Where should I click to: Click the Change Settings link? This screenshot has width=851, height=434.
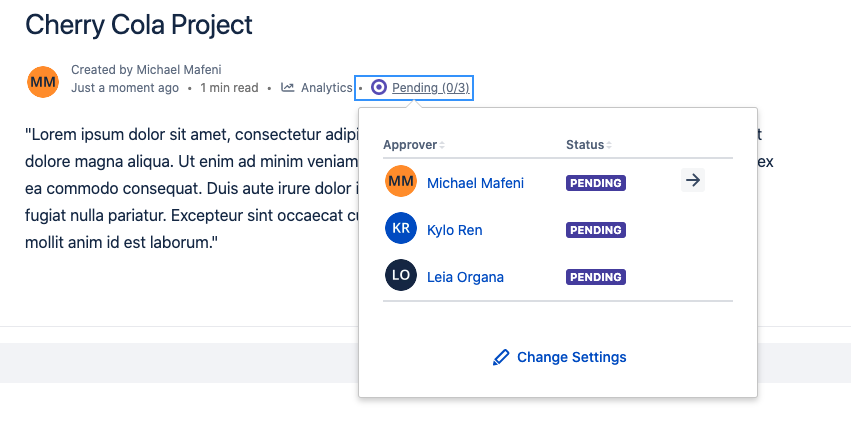pos(571,357)
